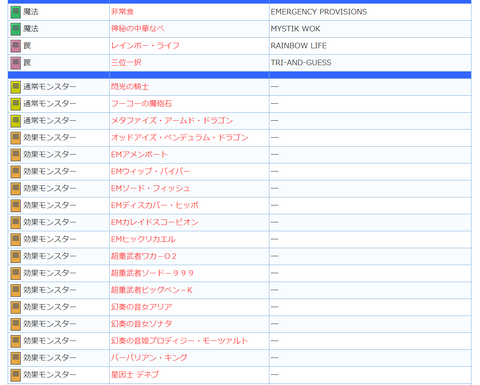Click the green spell card icon beside 非常食
The height and width of the screenshot is (385, 480).
[16, 12]
